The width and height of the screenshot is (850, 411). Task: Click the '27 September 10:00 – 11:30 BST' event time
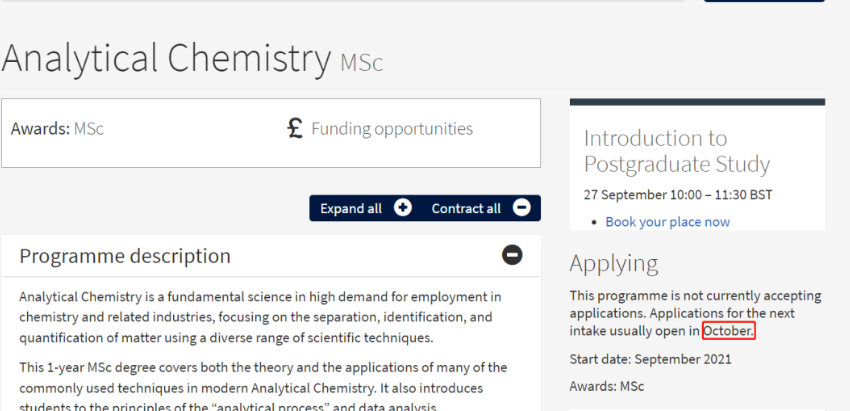(x=678, y=194)
